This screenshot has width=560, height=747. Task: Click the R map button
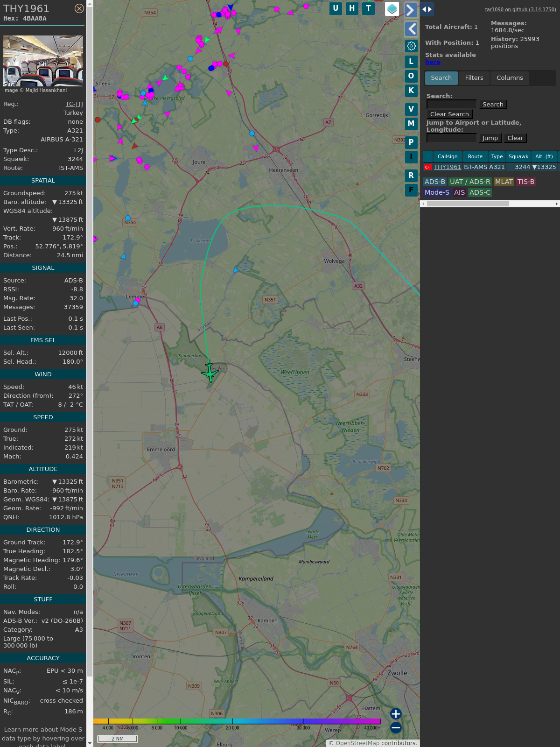(411, 176)
